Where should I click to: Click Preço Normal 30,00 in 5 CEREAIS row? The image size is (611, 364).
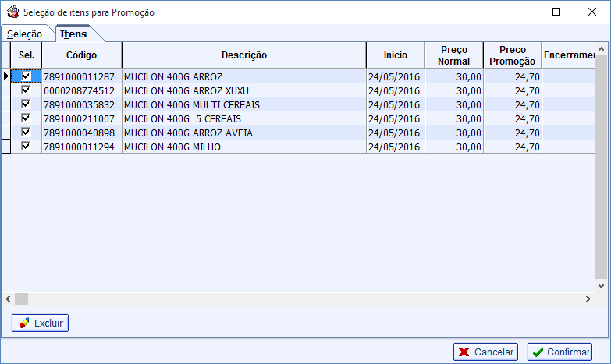454,118
